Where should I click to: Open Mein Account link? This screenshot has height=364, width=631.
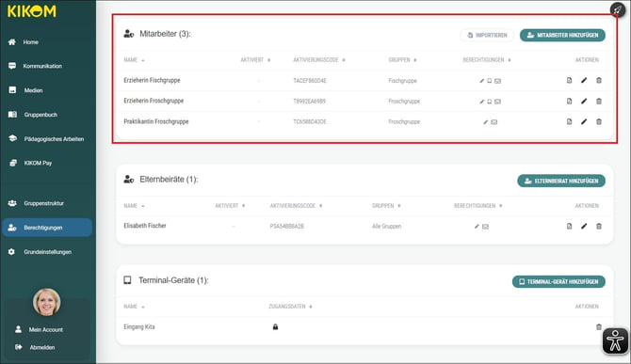click(40, 329)
